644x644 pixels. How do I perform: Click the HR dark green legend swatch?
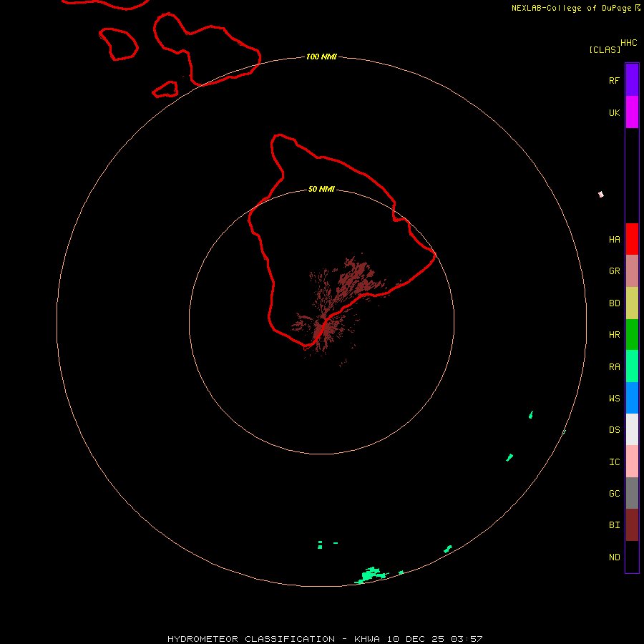[x=632, y=335]
